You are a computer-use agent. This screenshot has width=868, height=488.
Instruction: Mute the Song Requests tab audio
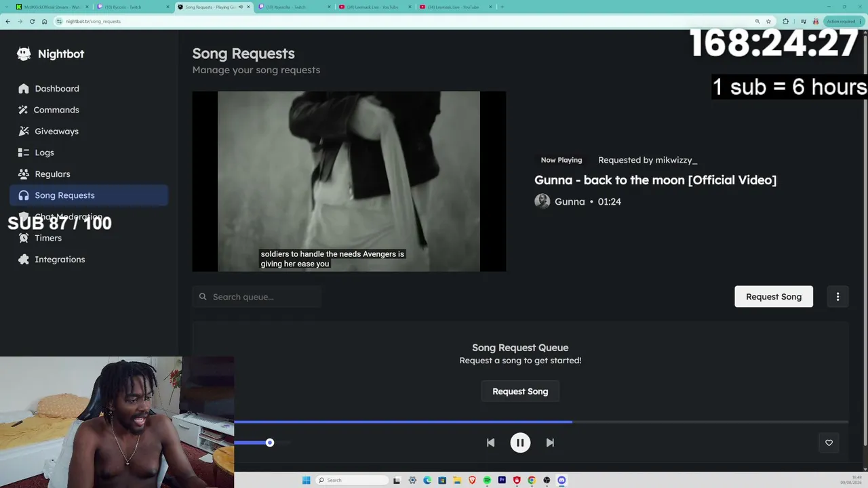pyautogui.click(x=240, y=7)
